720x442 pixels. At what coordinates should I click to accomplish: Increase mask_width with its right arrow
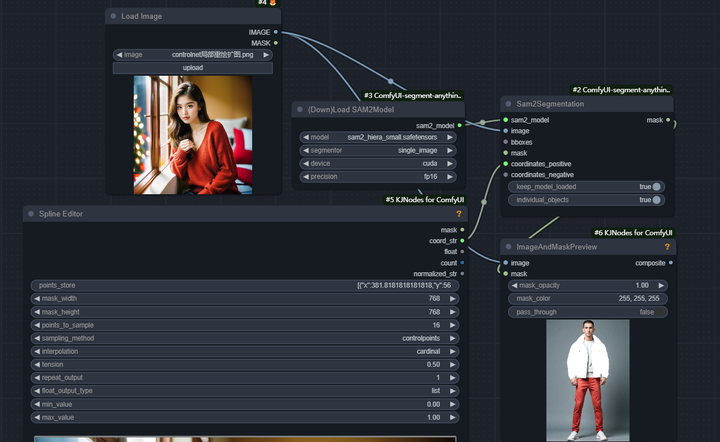click(452, 299)
